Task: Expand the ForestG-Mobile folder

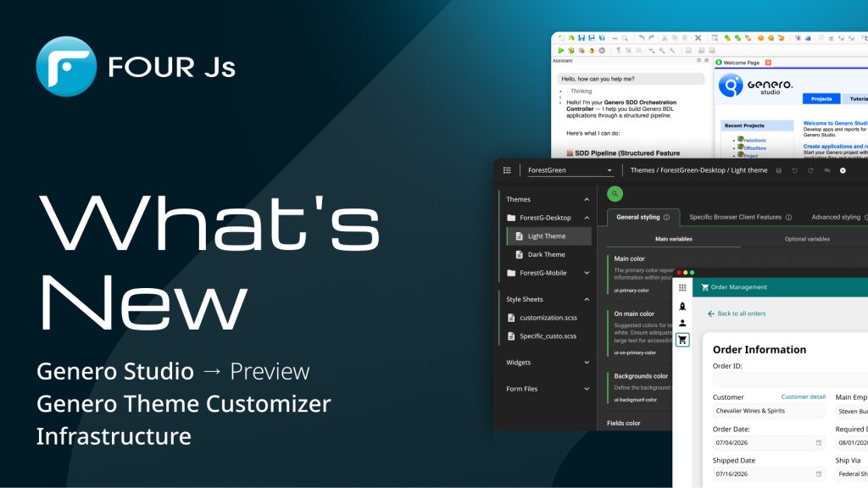Action: (587, 273)
